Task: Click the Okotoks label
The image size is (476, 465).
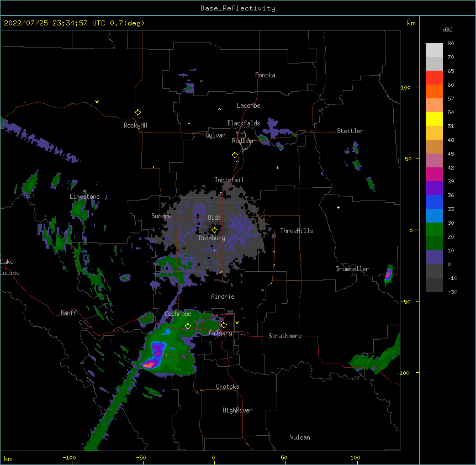Action: coord(228,387)
